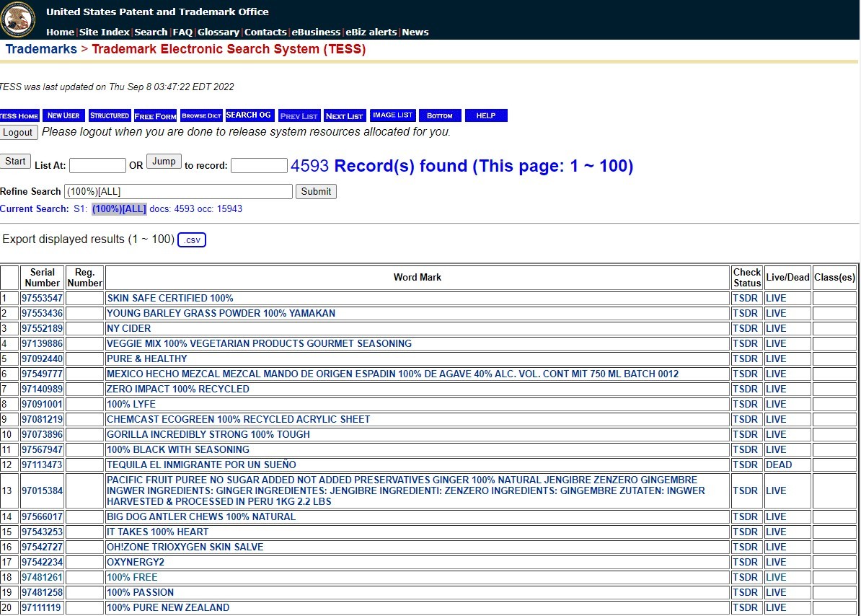Open the Contacts navigation link

point(265,32)
